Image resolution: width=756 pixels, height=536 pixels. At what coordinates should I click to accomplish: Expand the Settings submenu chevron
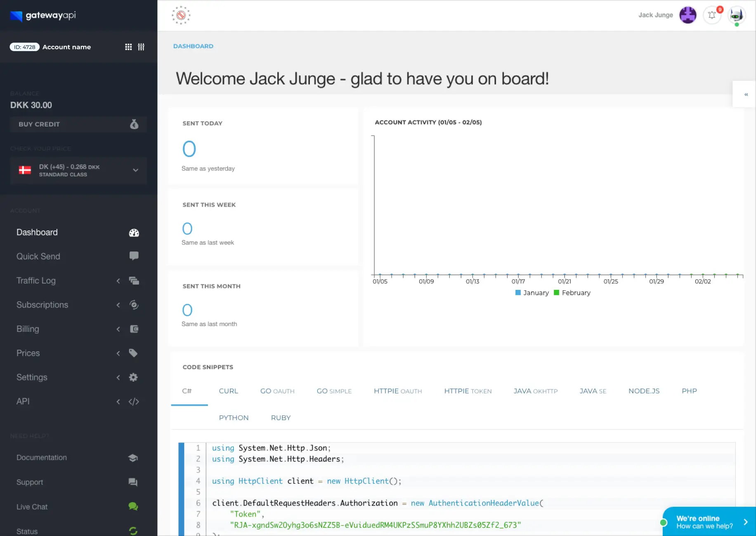[118, 377]
